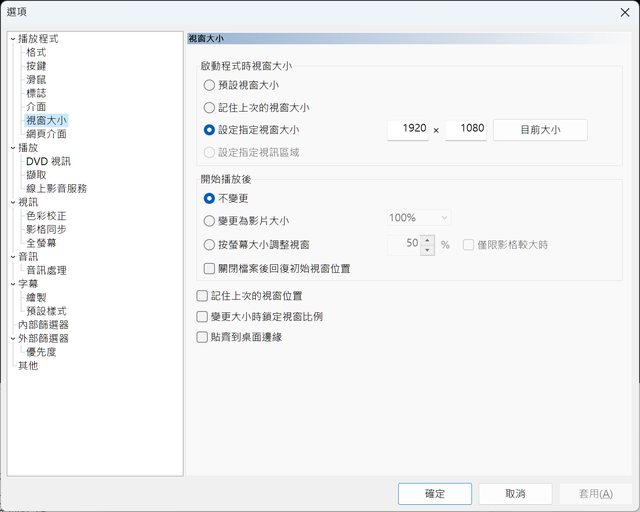This screenshot has width=640, height=512.
Task: Open 全螢幕 settings in tree
Action: tap(42, 243)
